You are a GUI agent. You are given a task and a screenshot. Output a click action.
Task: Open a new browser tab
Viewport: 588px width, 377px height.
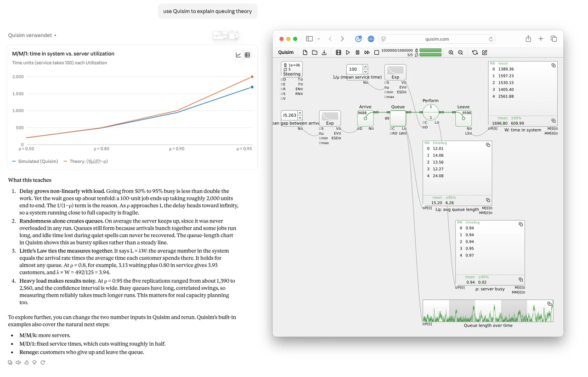pyautogui.click(x=541, y=39)
